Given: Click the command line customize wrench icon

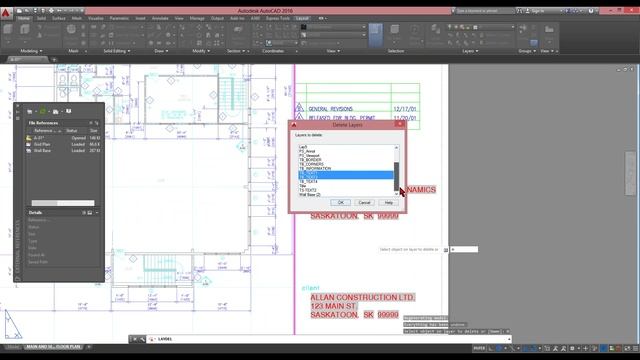Looking at the screenshot, I should [142, 339].
